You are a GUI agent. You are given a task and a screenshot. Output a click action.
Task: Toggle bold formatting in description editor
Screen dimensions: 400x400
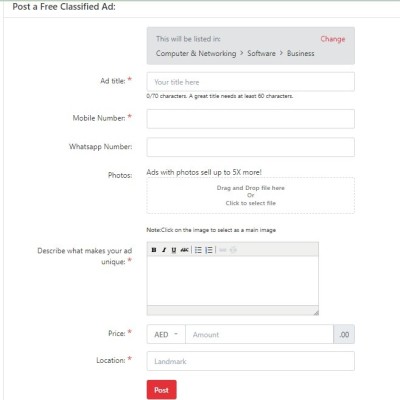154,250
